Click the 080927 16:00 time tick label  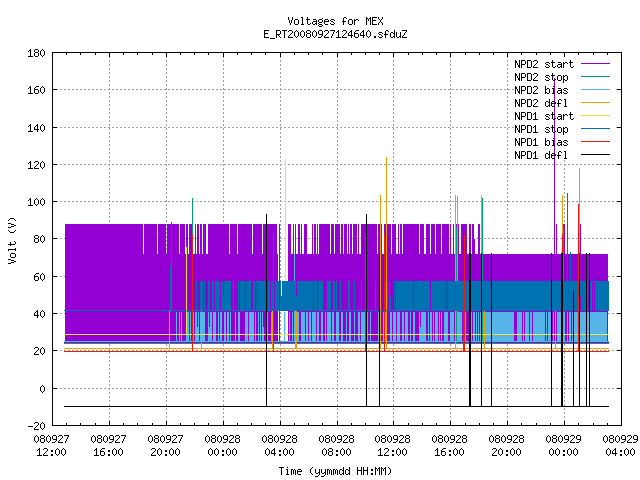pyautogui.click(x=109, y=446)
